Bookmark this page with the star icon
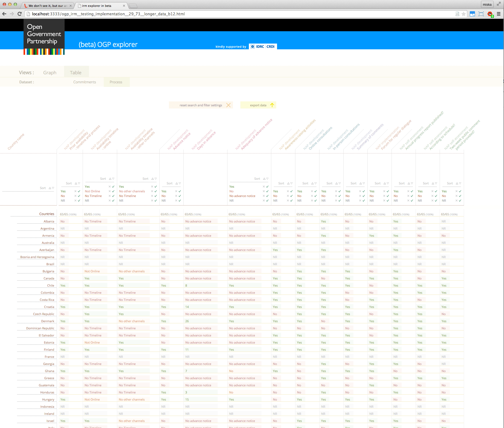 (x=463, y=14)
